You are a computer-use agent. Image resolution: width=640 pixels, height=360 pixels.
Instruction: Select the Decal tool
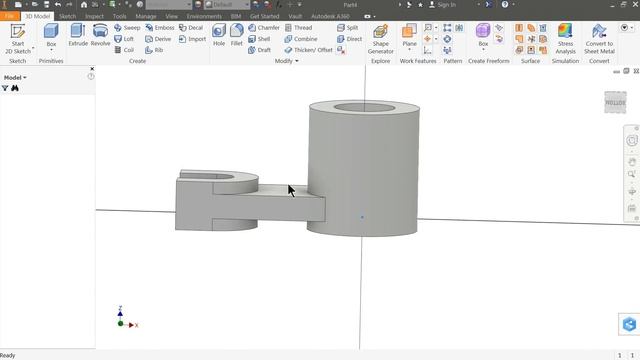[191, 28]
